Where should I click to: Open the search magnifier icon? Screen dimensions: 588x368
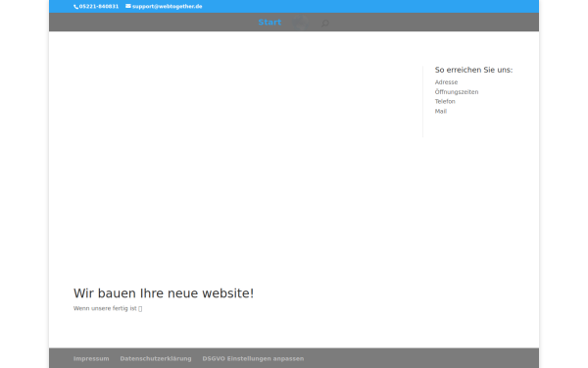click(x=325, y=23)
